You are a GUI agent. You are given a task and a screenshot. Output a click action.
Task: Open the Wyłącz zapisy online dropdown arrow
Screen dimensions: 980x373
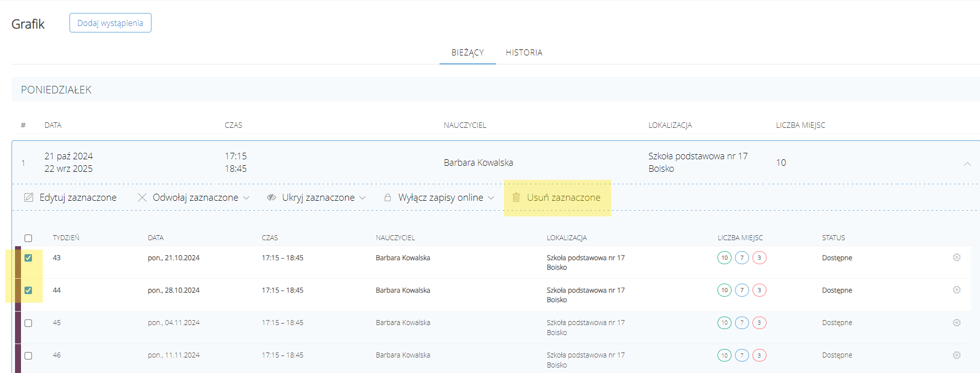pyautogui.click(x=491, y=198)
